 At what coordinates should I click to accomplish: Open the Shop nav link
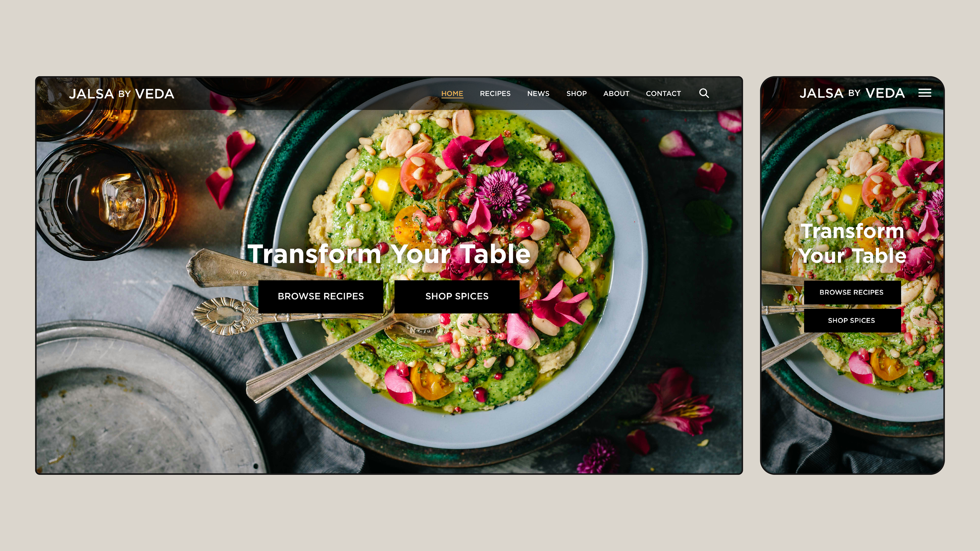[576, 94]
